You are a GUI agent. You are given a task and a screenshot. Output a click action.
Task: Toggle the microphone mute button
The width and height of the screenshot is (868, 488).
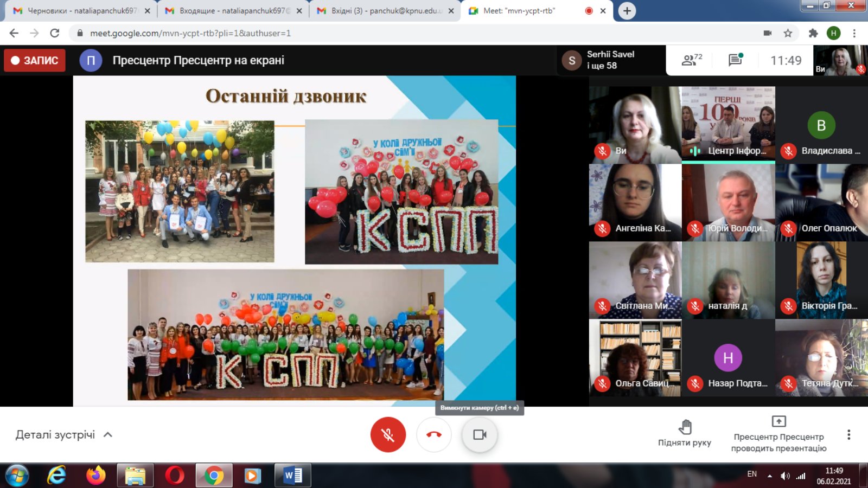coord(388,434)
